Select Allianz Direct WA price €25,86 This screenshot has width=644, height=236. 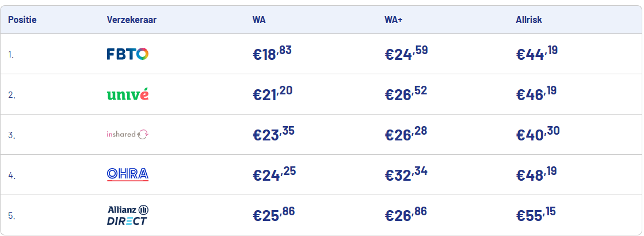pos(273,215)
